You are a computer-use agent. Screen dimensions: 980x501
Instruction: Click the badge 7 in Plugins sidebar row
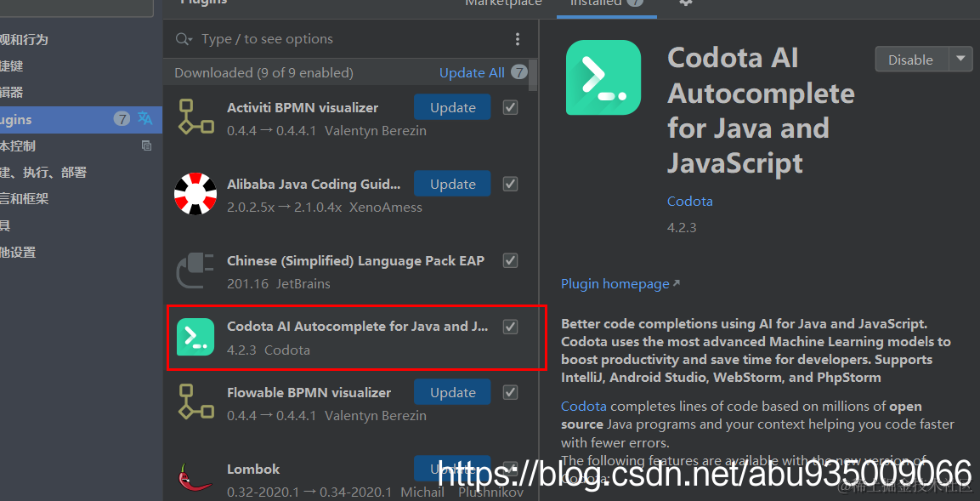point(122,119)
